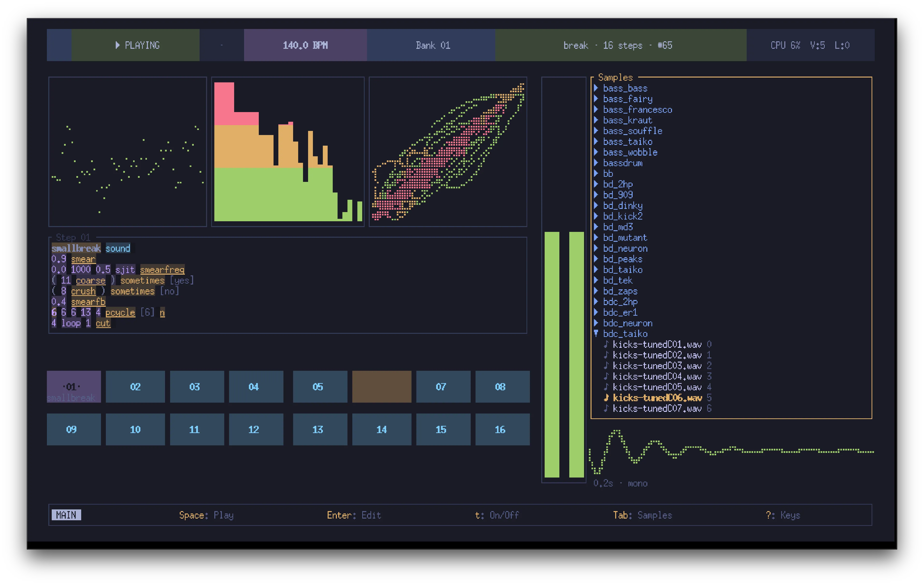The image size is (924, 585).
Task: Click the note icon for kicks-tunedC05.wav
Action: tap(606, 387)
